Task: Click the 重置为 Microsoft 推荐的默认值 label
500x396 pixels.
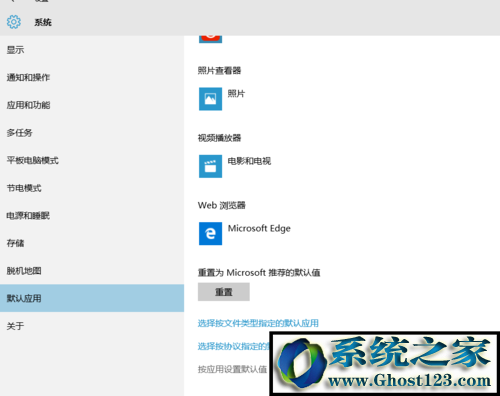Action: (259, 272)
